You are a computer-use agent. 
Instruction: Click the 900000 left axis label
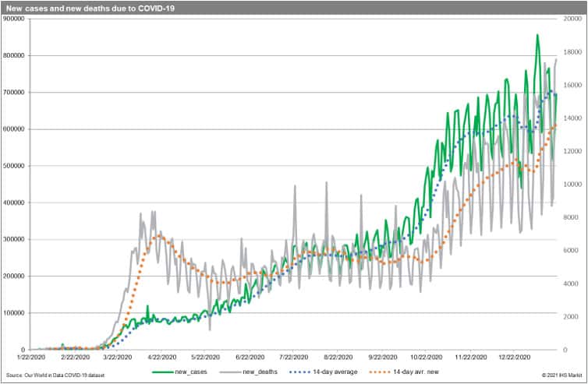click(13, 19)
